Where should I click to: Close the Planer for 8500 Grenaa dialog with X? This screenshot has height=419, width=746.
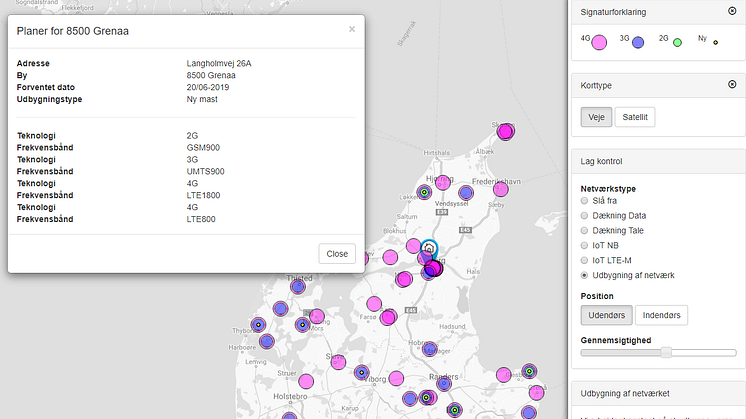[351, 29]
